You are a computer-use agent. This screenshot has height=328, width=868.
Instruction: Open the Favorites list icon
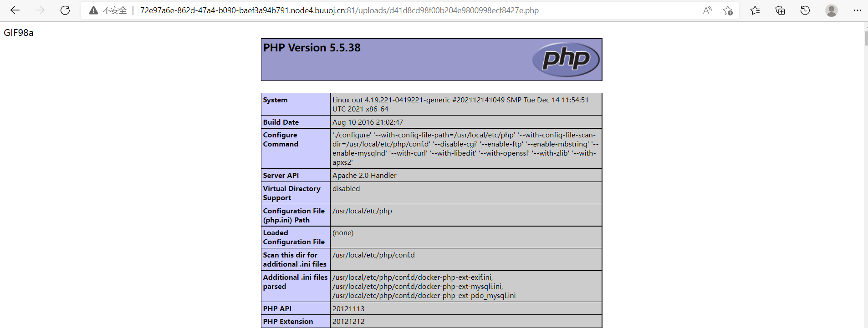click(x=755, y=10)
